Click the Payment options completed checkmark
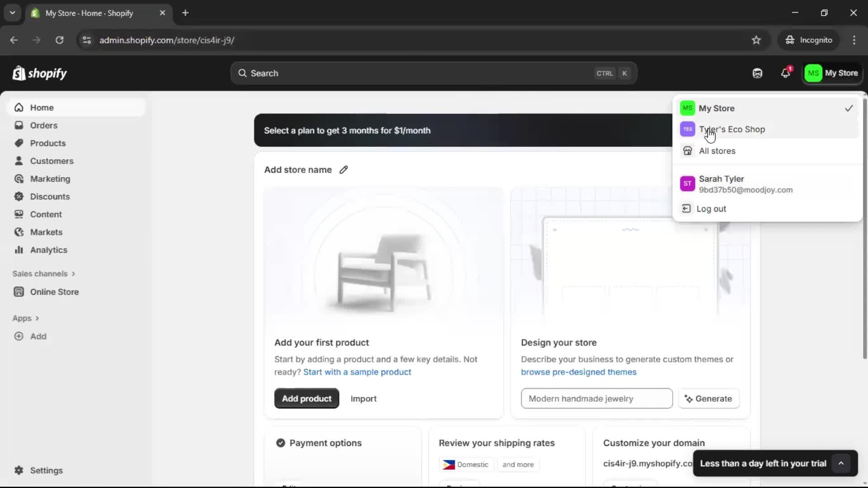The width and height of the screenshot is (868, 488). (x=280, y=443)
